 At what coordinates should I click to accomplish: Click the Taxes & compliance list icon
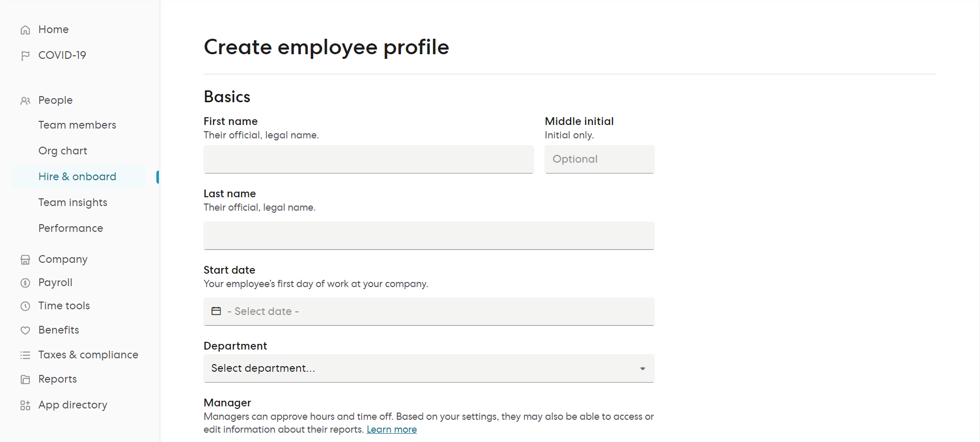click(25, 355)
